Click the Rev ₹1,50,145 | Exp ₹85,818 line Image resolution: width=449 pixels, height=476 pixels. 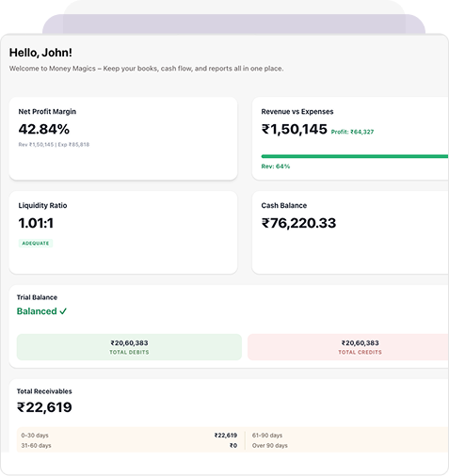coord(54,145)
